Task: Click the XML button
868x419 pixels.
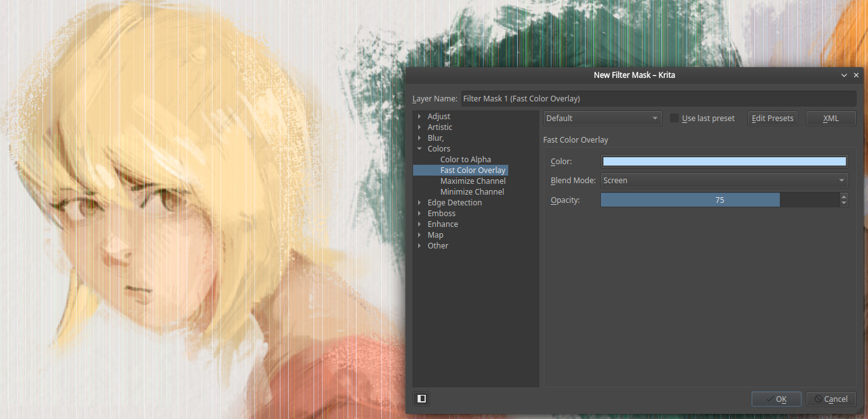Action: 831,118
